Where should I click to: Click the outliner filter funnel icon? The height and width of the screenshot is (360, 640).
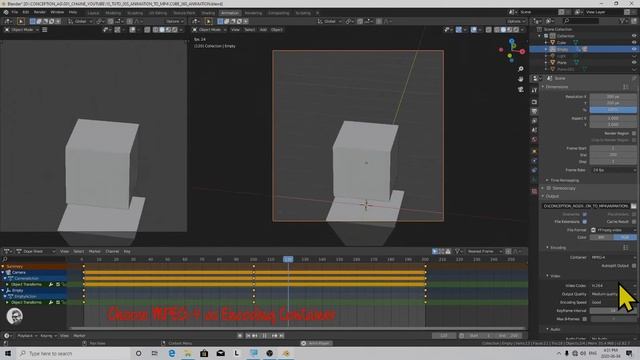pyautogui.click(x=623, y=20)
